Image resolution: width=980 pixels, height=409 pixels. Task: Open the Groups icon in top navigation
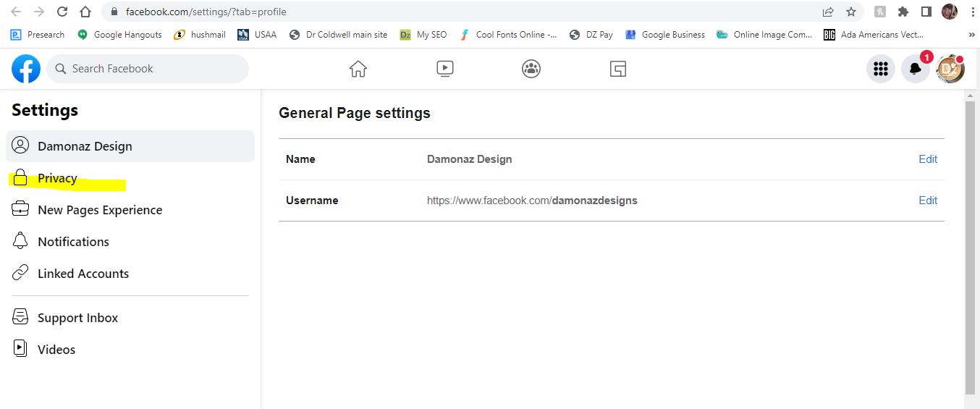tap(531, 69)
